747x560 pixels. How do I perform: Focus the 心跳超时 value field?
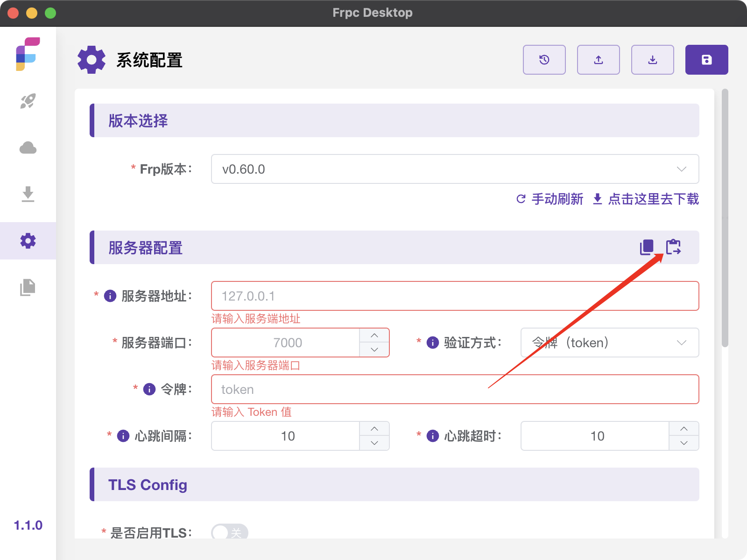(595, 436)
